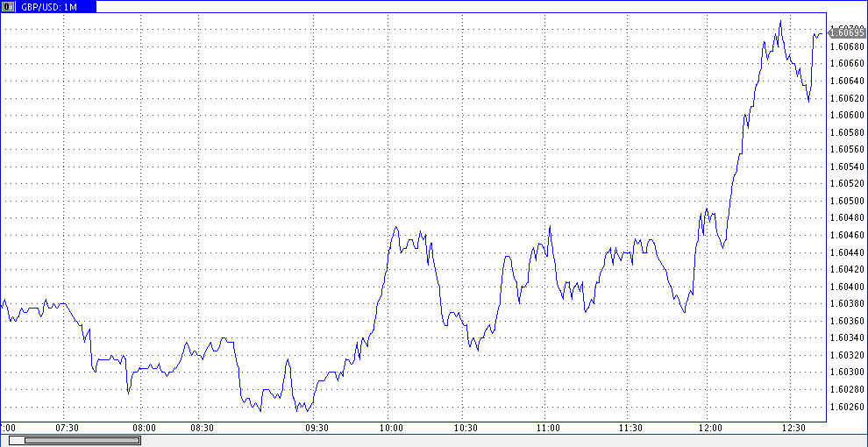Click the current price tag 1.60695

pos(847,33)
